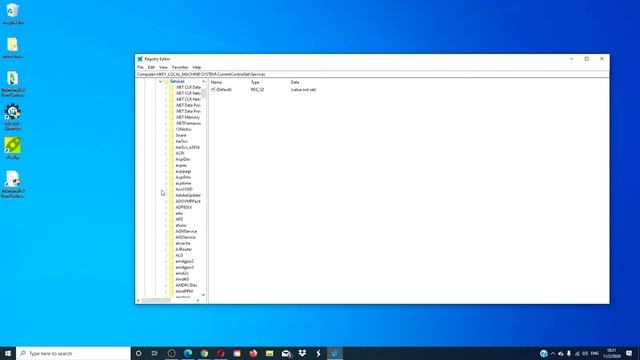The width and height of the screenshot is (640, 360).
Task: Open the Recycle Bin desktop icon
Action: click(13, 13)
